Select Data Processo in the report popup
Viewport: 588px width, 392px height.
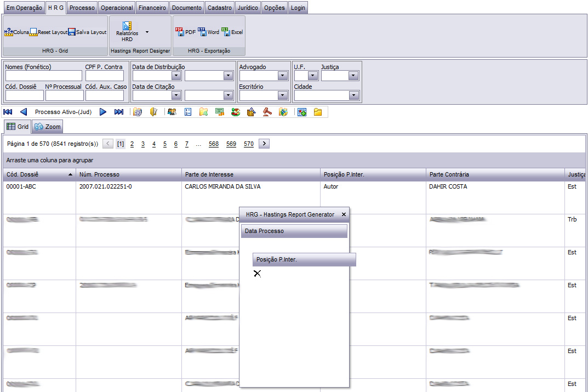click(294, 231)
